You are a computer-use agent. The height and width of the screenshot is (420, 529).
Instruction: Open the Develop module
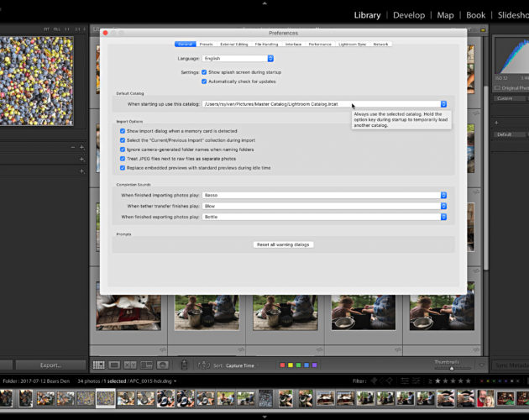pyautogui.click(x=409, y=15)
